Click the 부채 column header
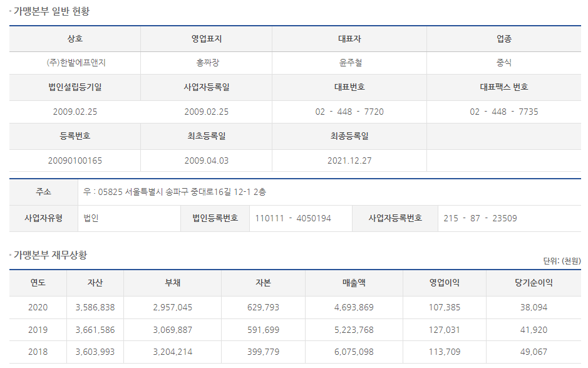The width and height of the screenshot is (588, 368). tap(172, 283)
